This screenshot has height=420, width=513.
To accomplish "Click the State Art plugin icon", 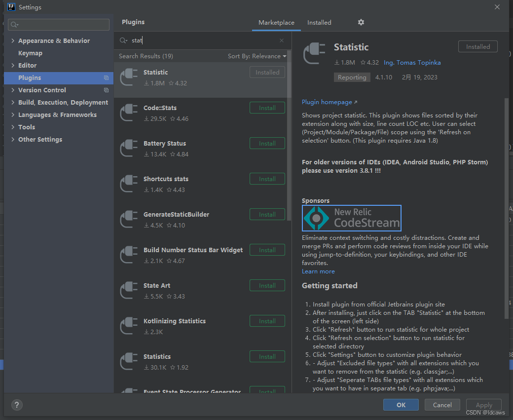I will click(x=129, y=290).
